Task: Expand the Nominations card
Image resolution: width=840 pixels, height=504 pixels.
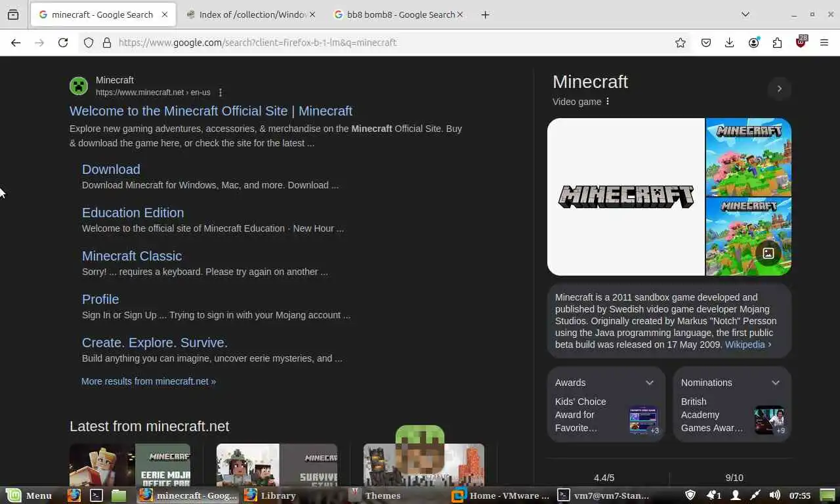Action: pos(776,383)
